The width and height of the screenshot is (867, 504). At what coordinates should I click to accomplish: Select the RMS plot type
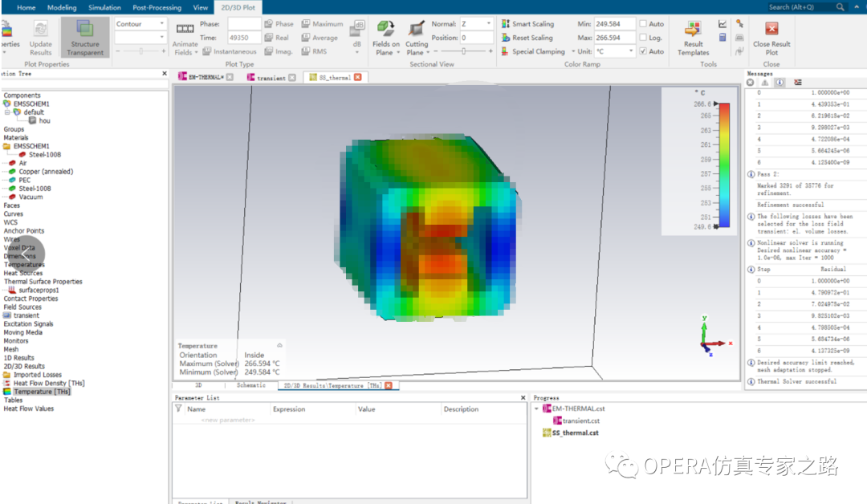coord(314,51)
